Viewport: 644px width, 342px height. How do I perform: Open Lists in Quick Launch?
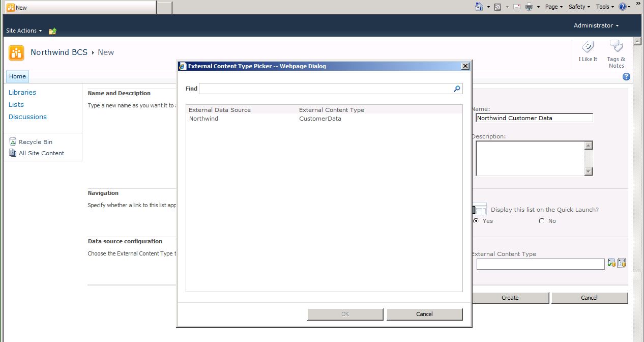(x=16, y=104)
